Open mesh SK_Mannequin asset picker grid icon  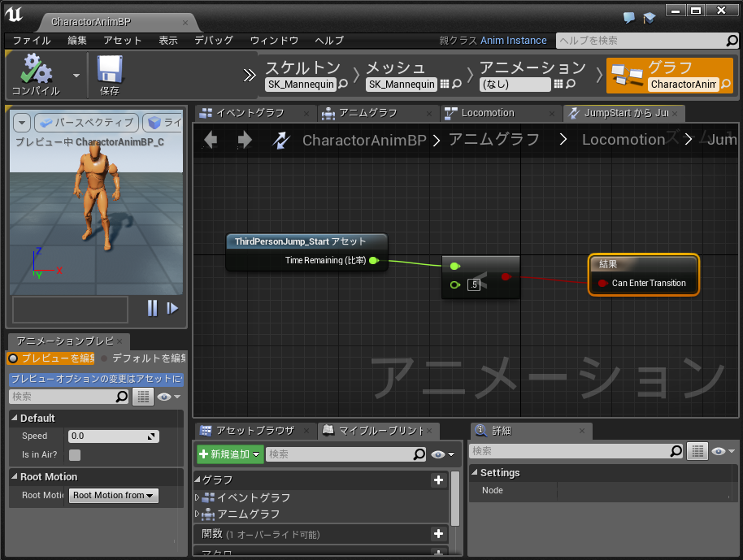click(x=445, y=84)
